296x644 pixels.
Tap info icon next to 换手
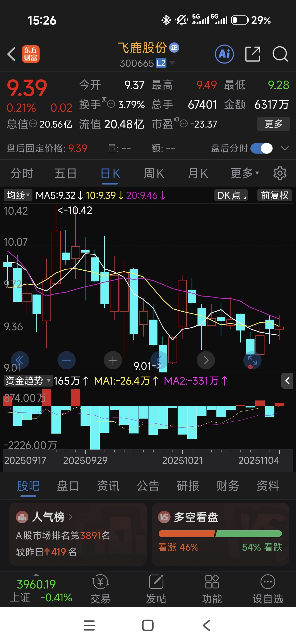[111, 104]
